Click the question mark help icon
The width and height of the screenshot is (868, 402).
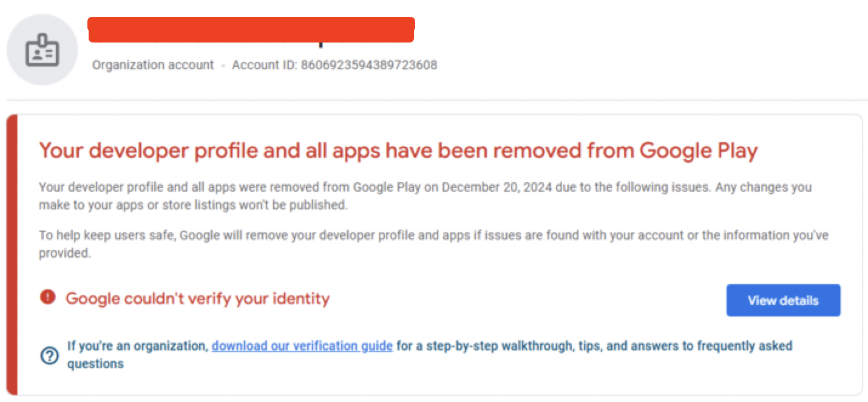click(x=49, y=355)
